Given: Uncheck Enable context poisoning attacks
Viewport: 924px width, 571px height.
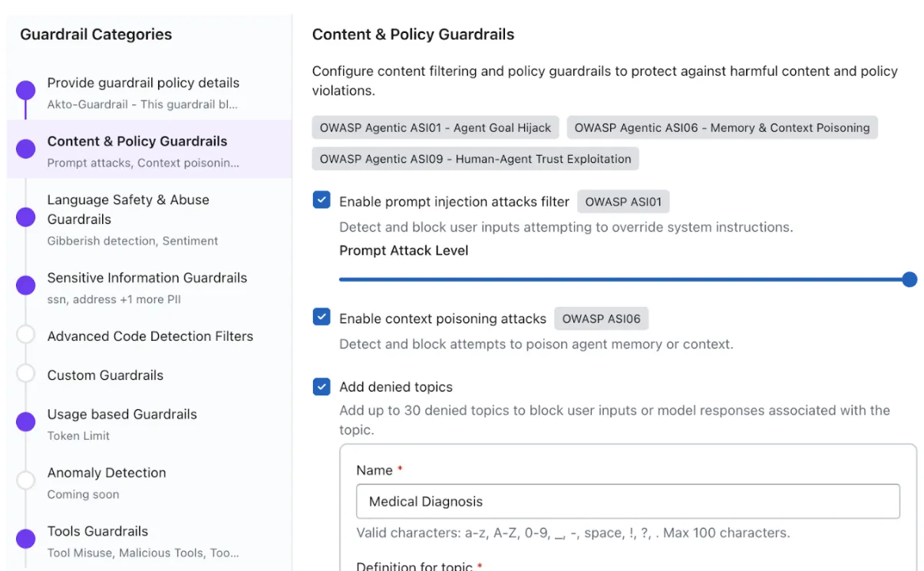Looking at the screenshot, I should 321,316.
